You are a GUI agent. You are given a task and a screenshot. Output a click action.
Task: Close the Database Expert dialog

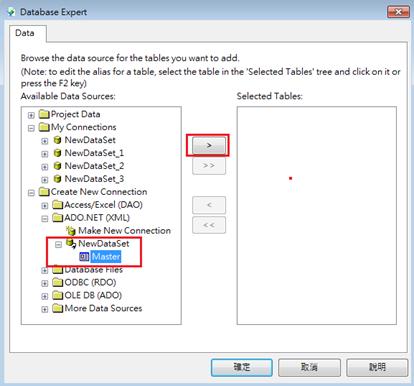[398, 12]
